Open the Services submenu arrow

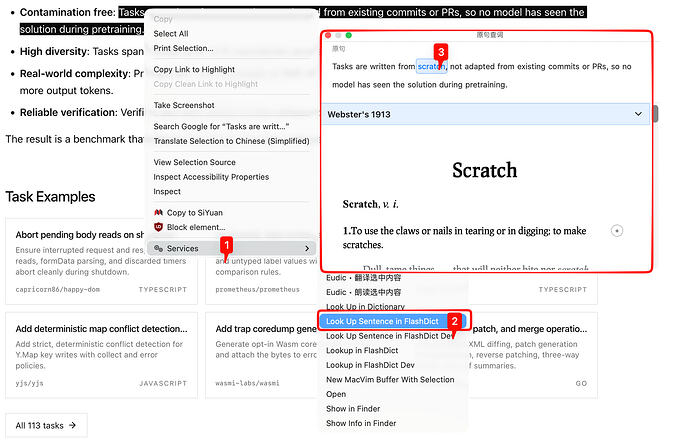[307, 249]
